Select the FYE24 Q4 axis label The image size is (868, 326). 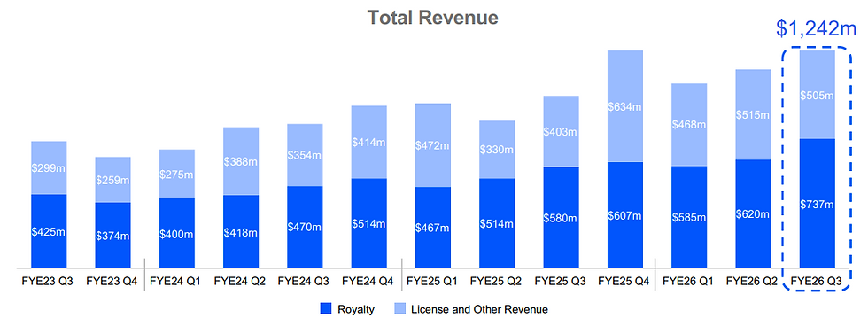(368, 281)
